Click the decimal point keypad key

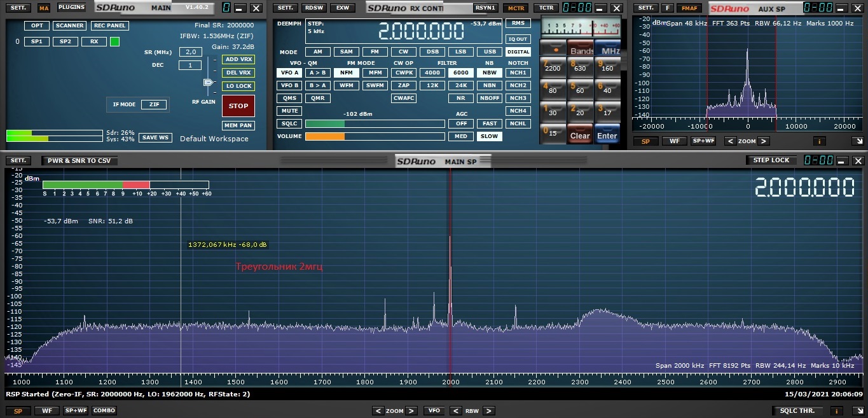pyautogui.click(x=553, y=50)
